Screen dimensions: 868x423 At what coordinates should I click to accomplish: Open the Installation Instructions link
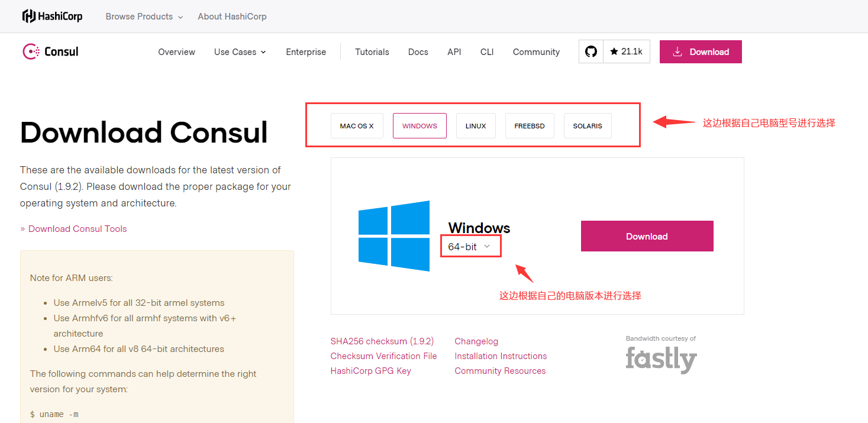pos(501,356)
